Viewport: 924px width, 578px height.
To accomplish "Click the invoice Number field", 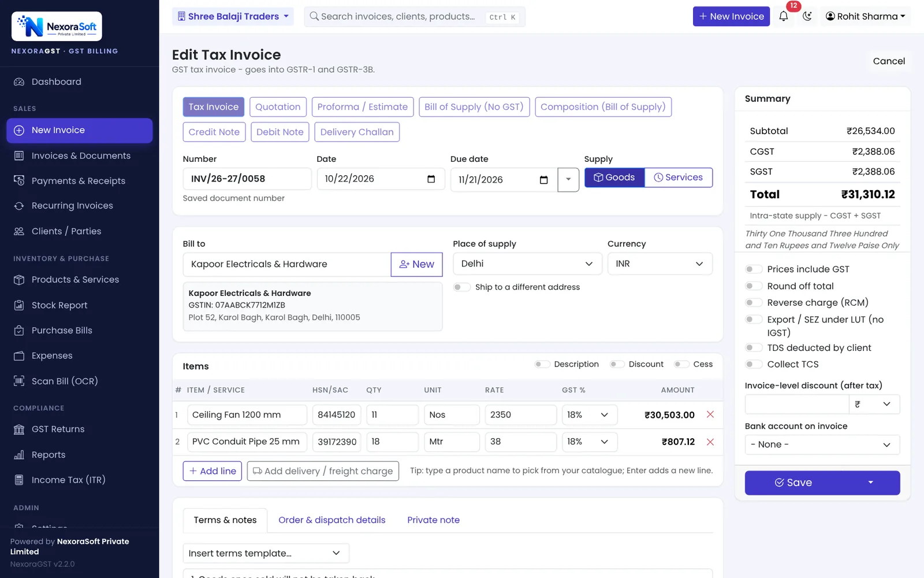I will pyautogui.click(x=247, y=179).
